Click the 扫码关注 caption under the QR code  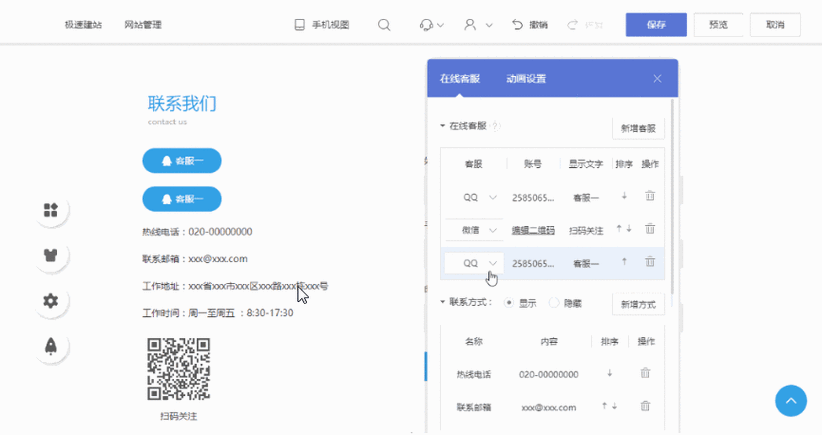click(x=179, y=416)
